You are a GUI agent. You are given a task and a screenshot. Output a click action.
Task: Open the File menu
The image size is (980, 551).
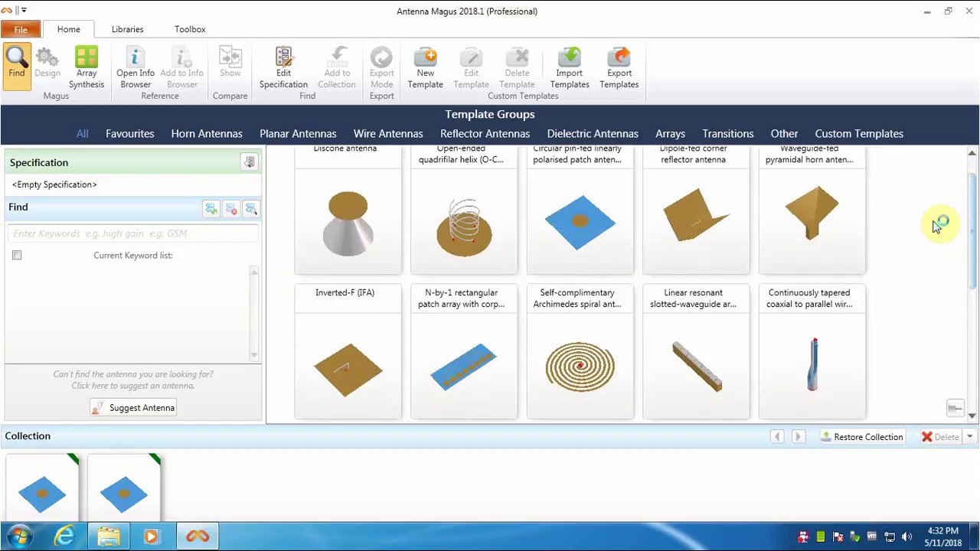pos(21,30)
